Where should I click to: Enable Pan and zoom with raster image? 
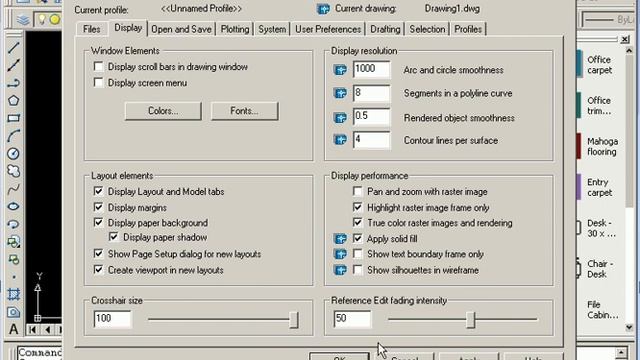(x=358, y=191)
